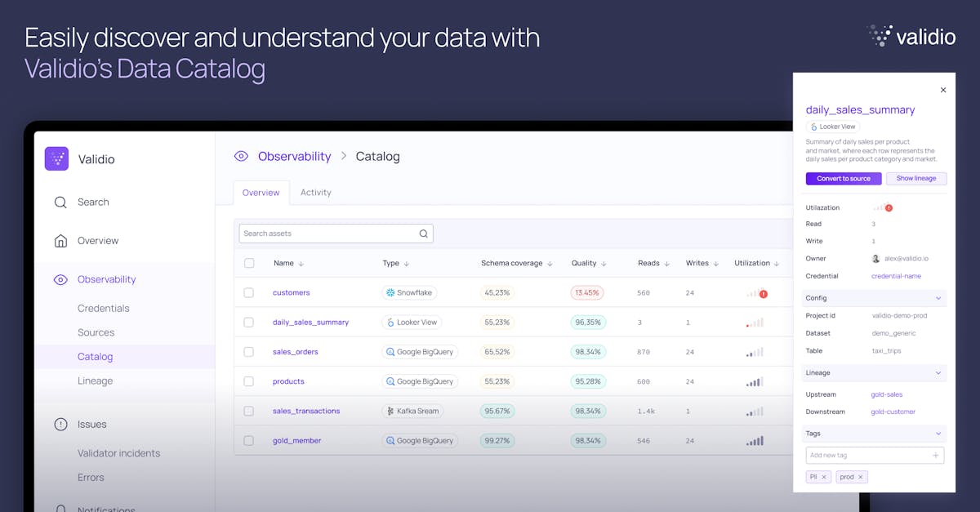980x512 pixels.
Task: Switch to the Activity tab
Action: pyautogui.click(x=316, y=193)
